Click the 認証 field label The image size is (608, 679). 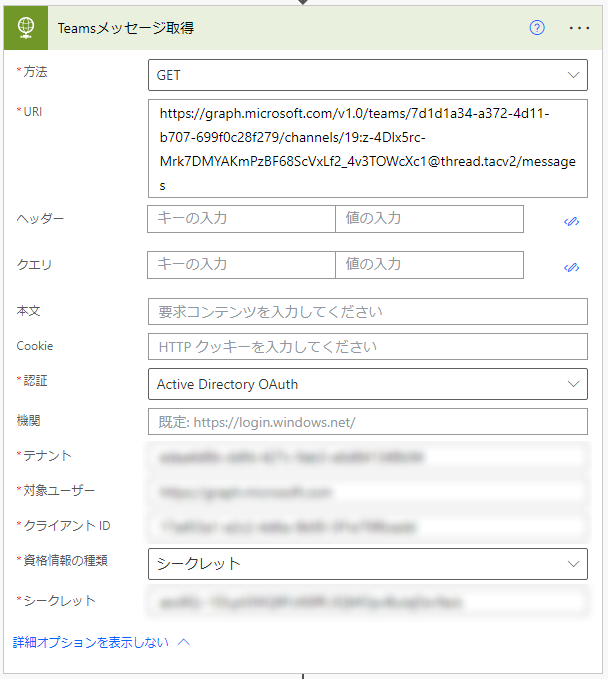[35, 381]
